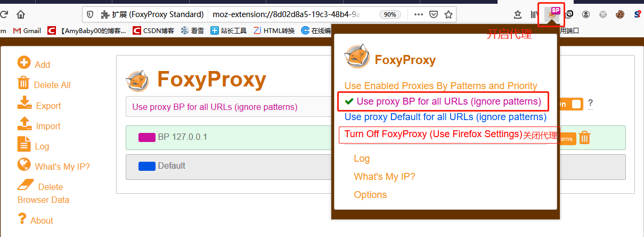Screen dimensions: 644x237
Task: Click the bookmarks menu star-tray icon in toolbar
Action: (517, 14)
